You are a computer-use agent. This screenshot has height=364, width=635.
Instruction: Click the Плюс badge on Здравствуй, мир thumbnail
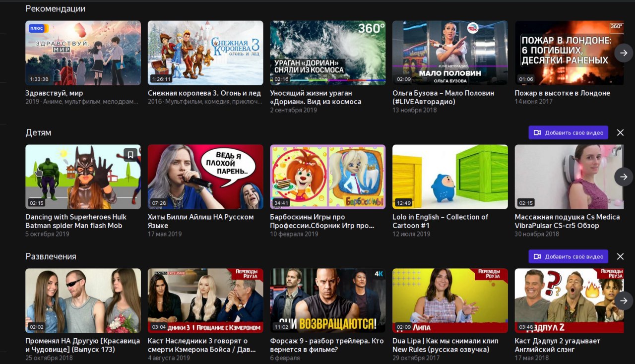pos(38,28)
